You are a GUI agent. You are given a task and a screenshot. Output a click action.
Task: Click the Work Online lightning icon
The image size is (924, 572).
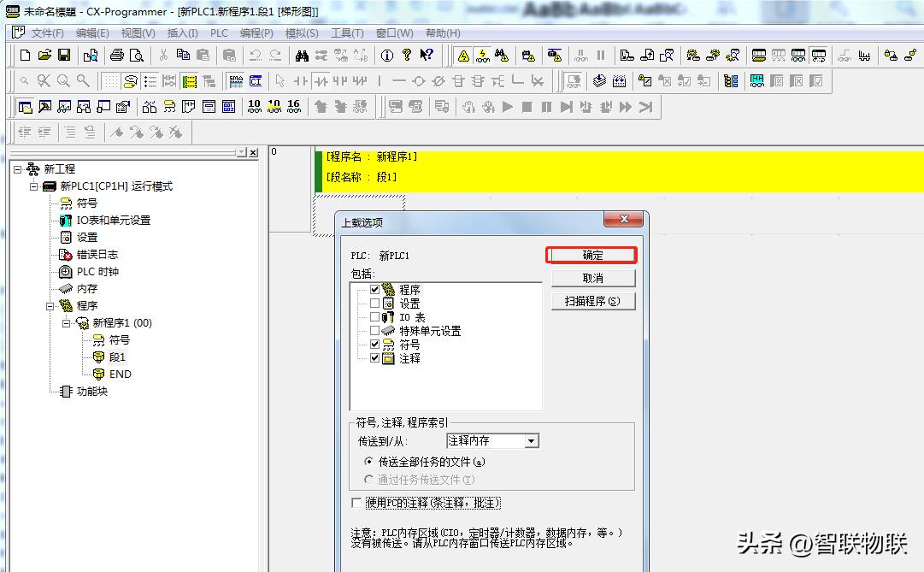click(483, 57)
